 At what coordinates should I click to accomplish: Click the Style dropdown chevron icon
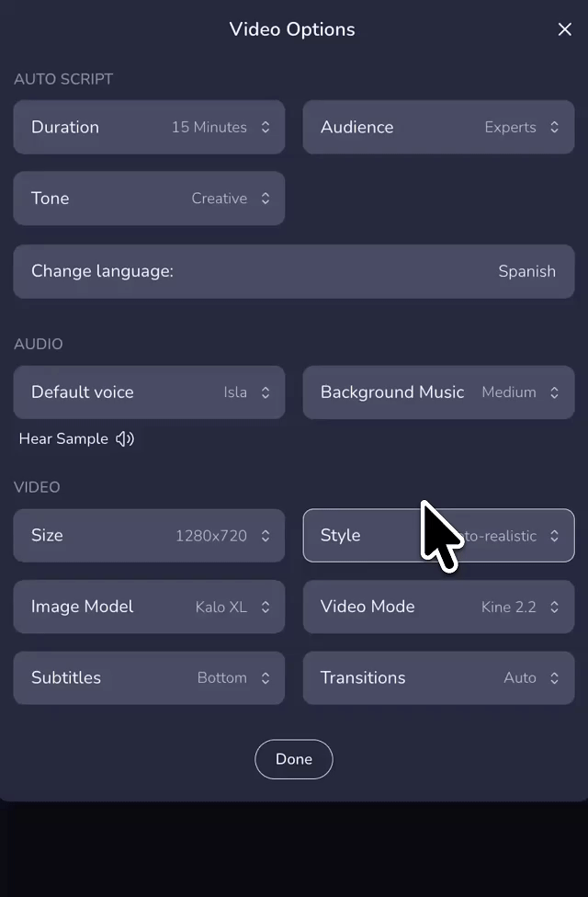tap(556, 536)
